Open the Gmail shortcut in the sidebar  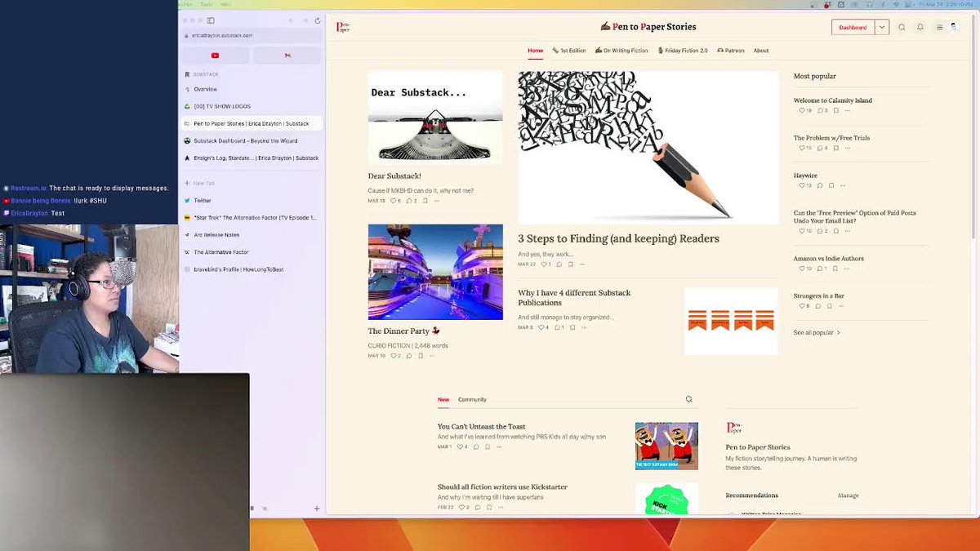pyautogui.click(x=287, y=56)
